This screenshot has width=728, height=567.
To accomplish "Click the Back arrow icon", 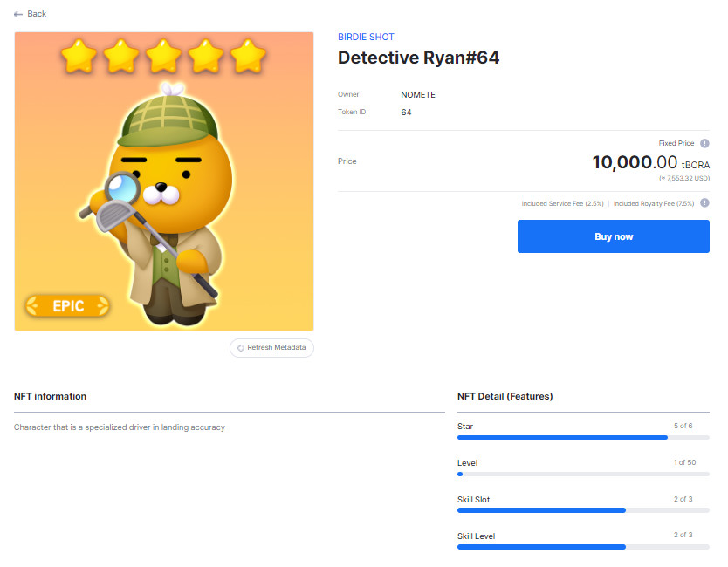I will coord(18,14).
